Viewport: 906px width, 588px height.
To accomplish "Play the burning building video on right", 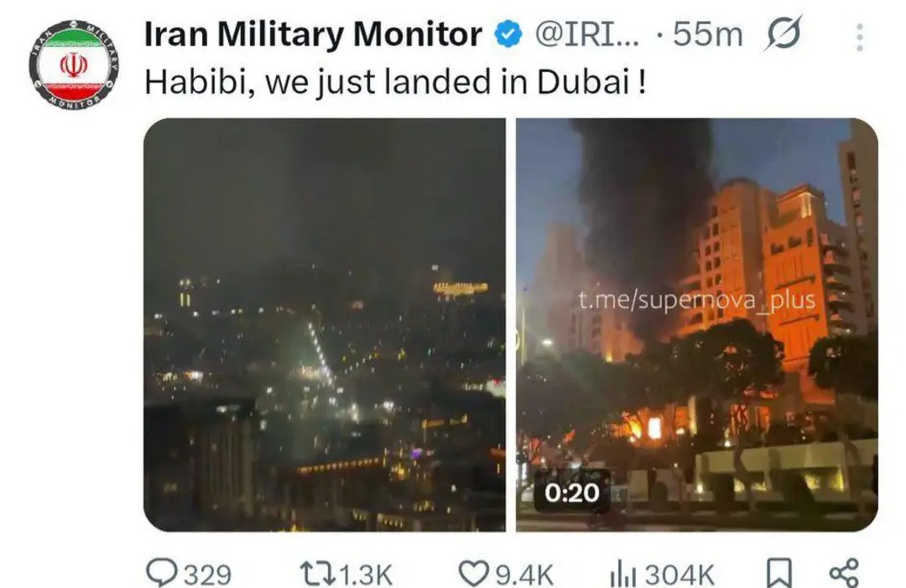I will click(x=697, y=325).
